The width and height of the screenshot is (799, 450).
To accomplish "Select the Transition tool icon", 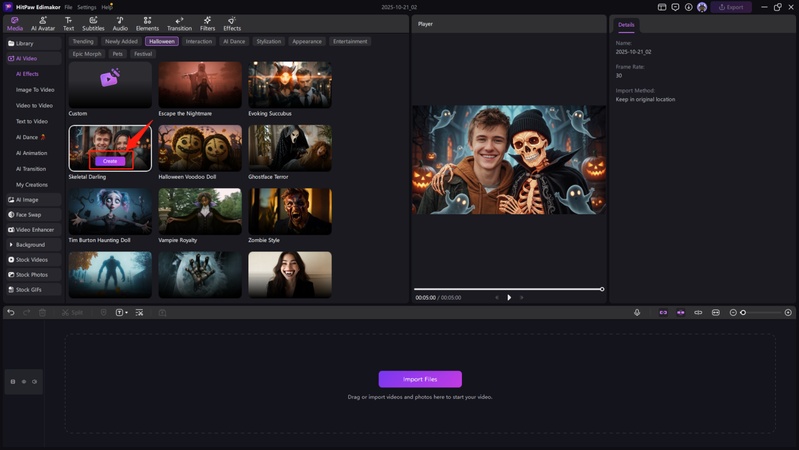I will tap(179, 23).
